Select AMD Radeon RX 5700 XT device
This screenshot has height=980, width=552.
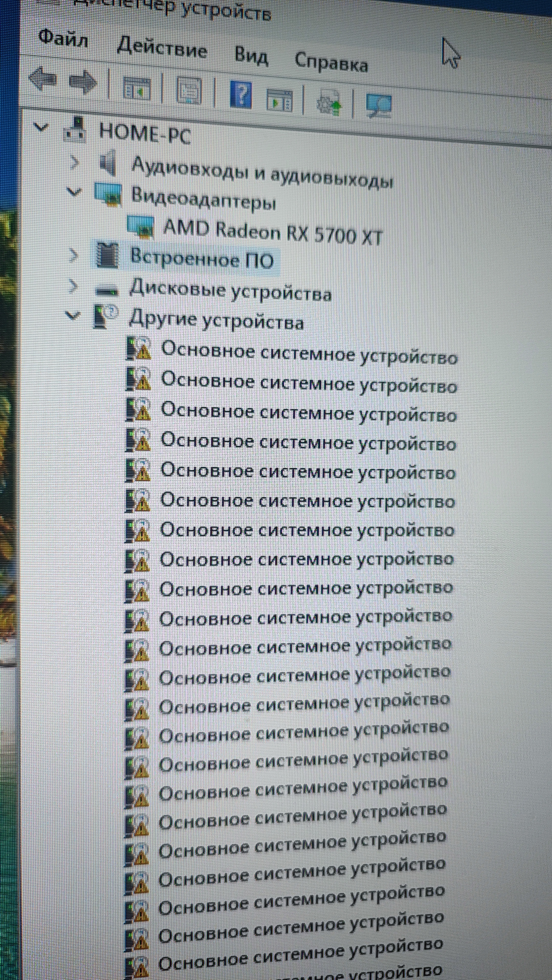point(272,232)
